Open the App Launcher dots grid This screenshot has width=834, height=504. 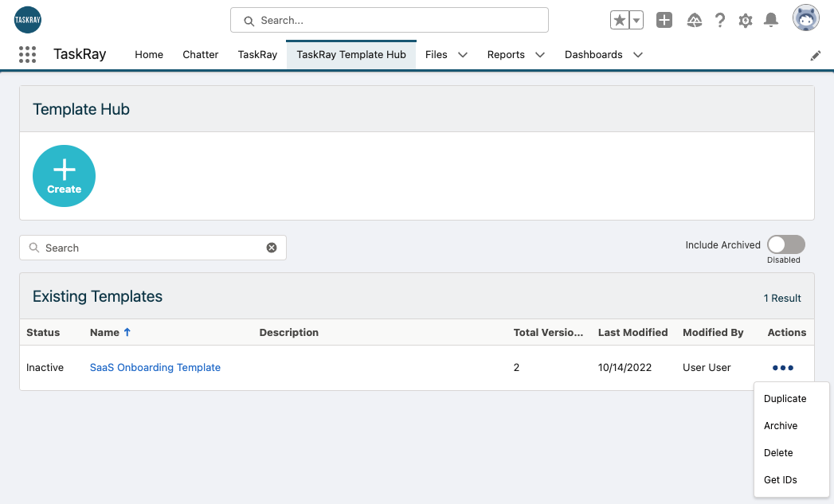pos(28,54)
